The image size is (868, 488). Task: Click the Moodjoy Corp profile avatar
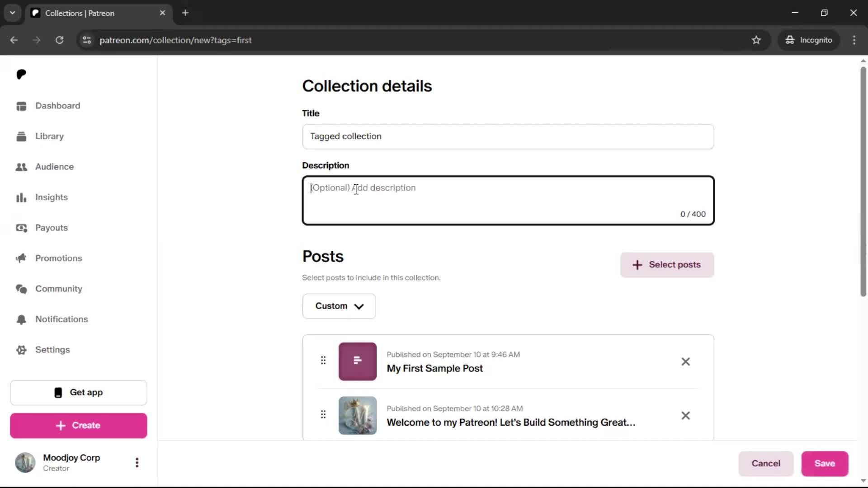pyautogui.click(x=25, y=463)
